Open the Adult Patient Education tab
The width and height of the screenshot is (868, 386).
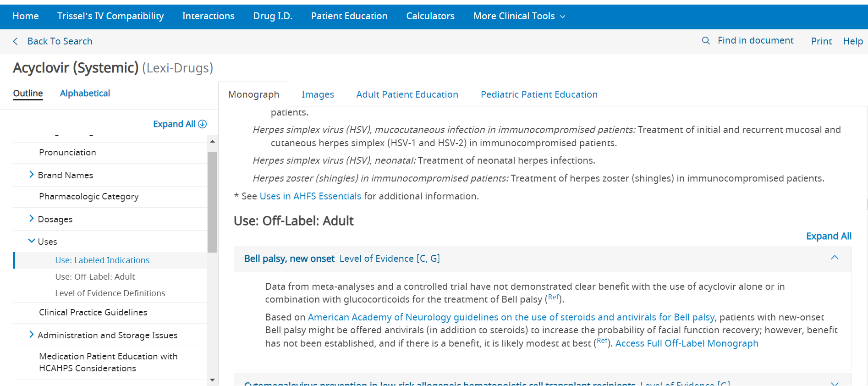click(407, 94)
